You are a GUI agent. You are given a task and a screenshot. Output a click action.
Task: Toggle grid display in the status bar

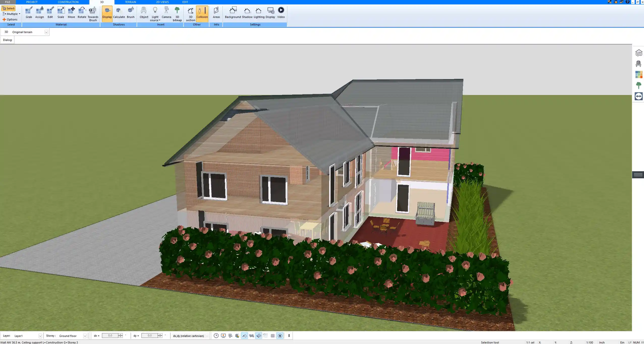272,336
